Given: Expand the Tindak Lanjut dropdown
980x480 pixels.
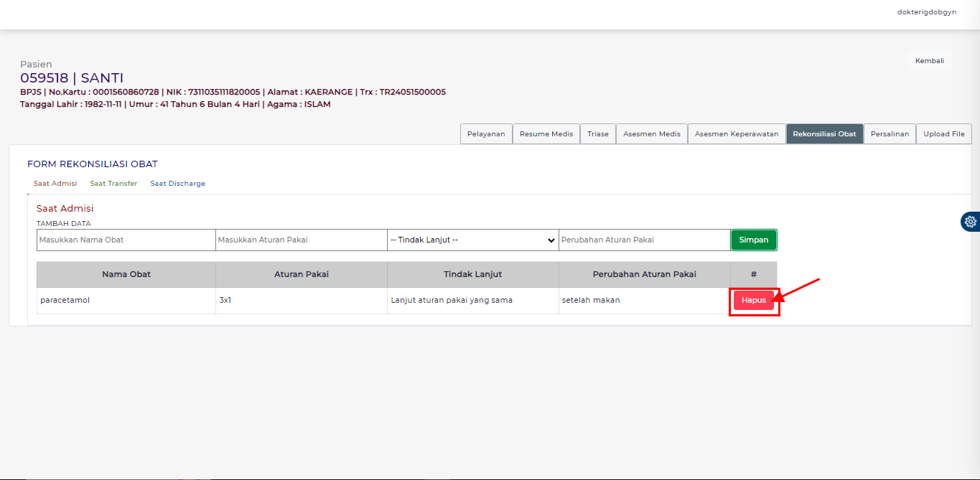Looking at the screenshot, I should click(x=472, y=240).
